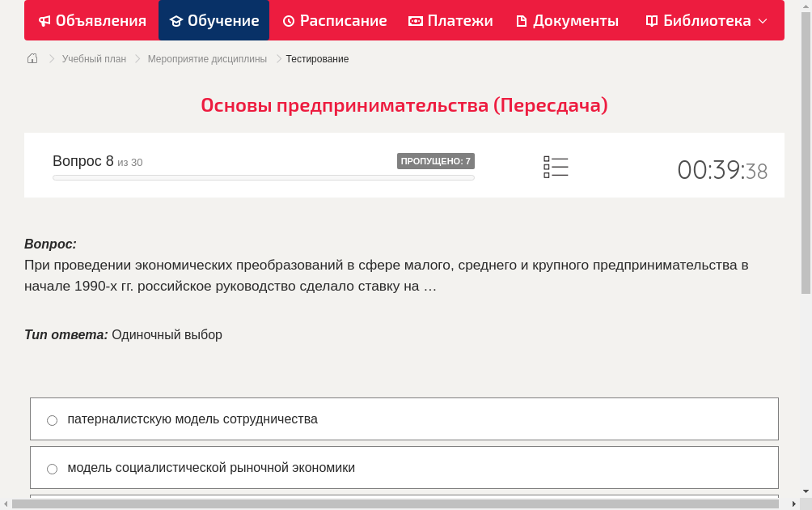Click the payment card icon next to Платежи

click(414, 20)
